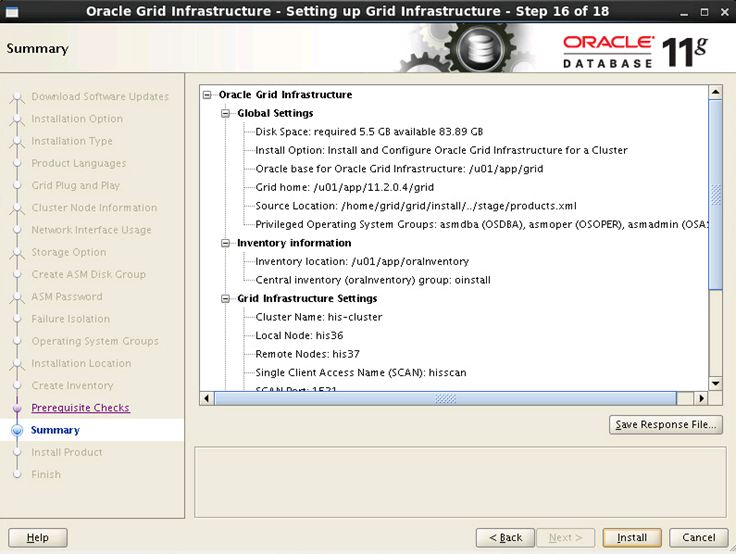The width and height of the screenshot is (736, 554).
Task: Select the Privileged Operating System Groups row
Action: click(x=482, y=224)
